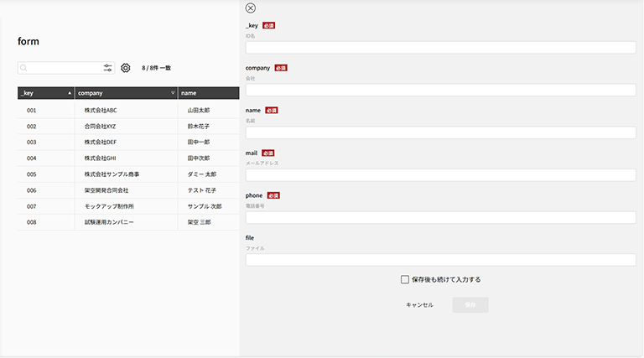
Task: Click company cell 株式会社ABC
Action: coord(101,111)
